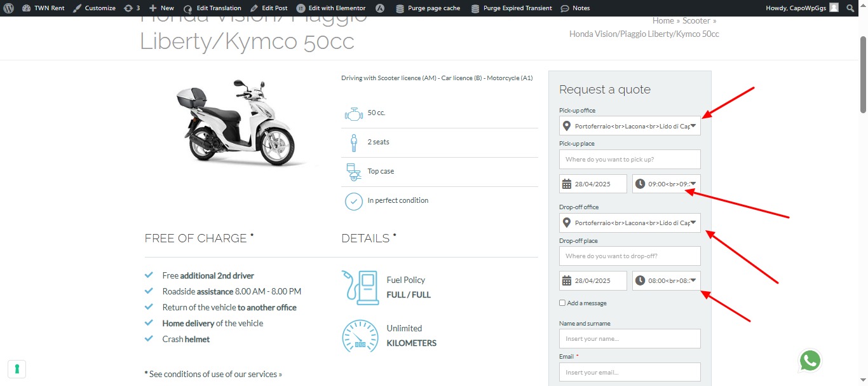The width and height of the screenshot is (868, 386).
Task: Open the WordPress logo menu
Action: (8, 8)
